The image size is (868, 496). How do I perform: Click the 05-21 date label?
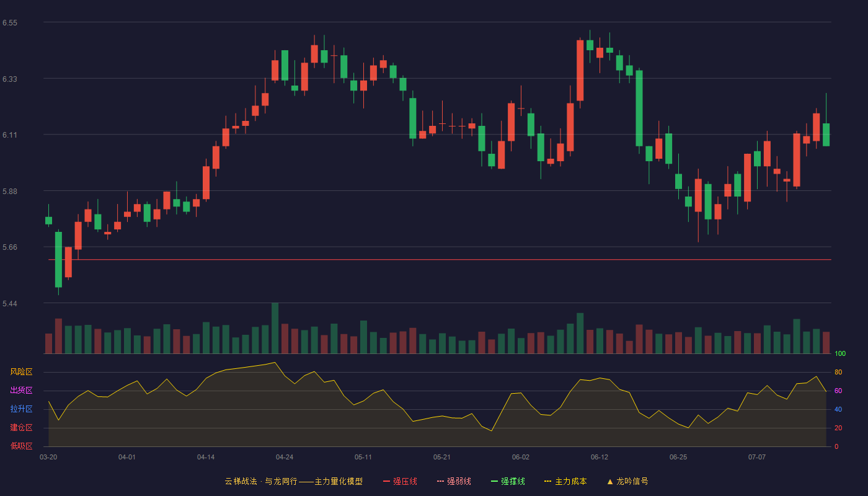click(x=442, y=457)
